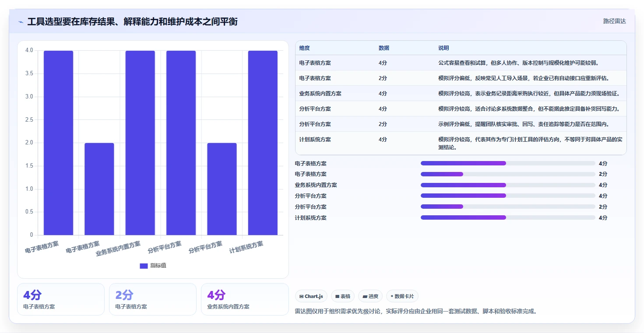Viewport: 644px width, 333px height.
Task: Click description mentioning 审批、回写、责任追踪
Action: (x=524, y=124)
